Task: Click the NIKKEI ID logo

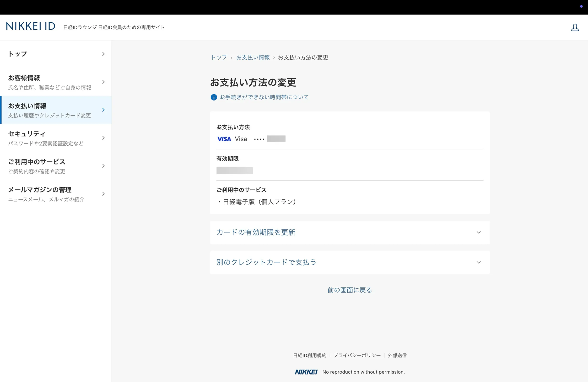Action: 31,26
